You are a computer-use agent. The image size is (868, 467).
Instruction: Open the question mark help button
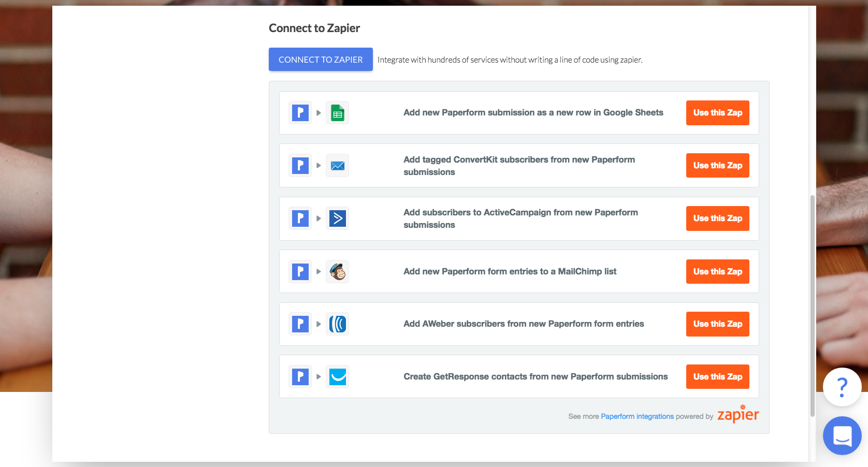click(842, 387)
